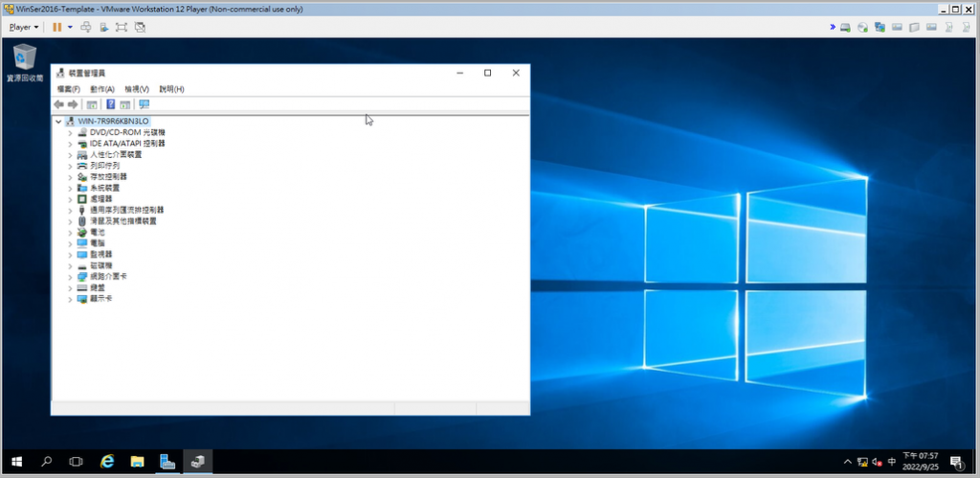Open the Windows Start menu
The image size is (980, 478).
(x=17, y=462)
